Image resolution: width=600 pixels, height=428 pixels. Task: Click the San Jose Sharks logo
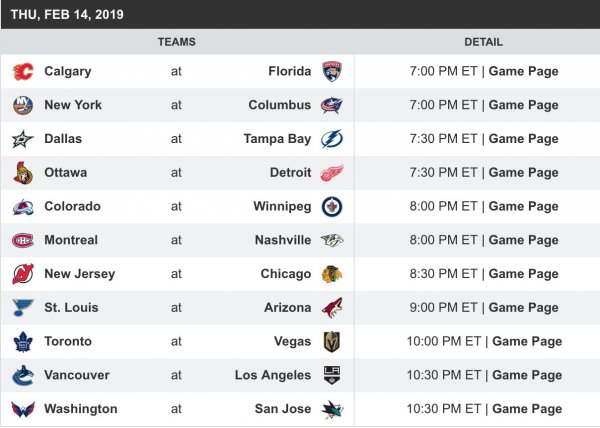(331, 409)
